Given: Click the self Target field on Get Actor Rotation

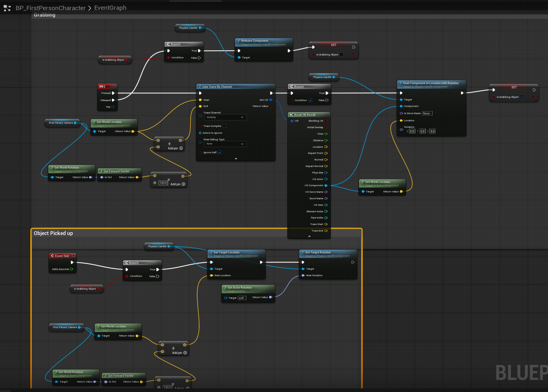Looking at the screenshot, I should click(x=242, y=298).
